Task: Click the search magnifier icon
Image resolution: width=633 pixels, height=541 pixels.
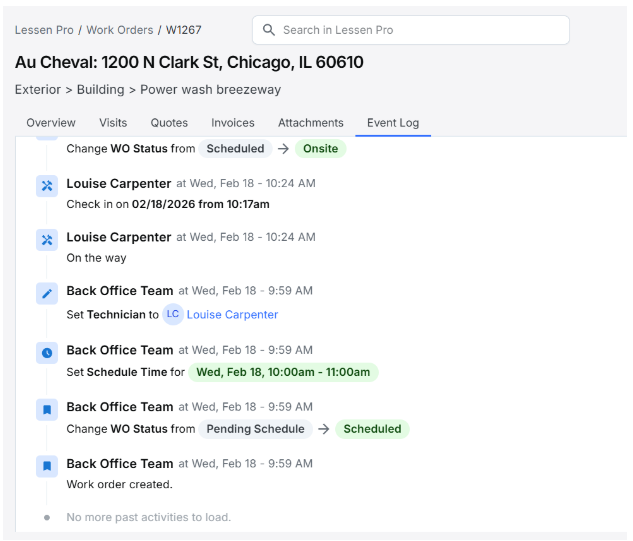Action: point(268,30)
